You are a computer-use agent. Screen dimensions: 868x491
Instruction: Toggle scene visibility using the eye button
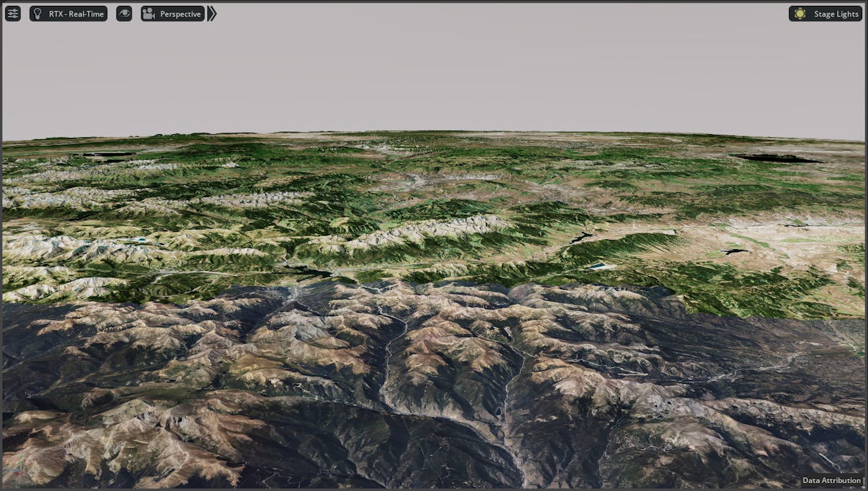click(124, 13)
